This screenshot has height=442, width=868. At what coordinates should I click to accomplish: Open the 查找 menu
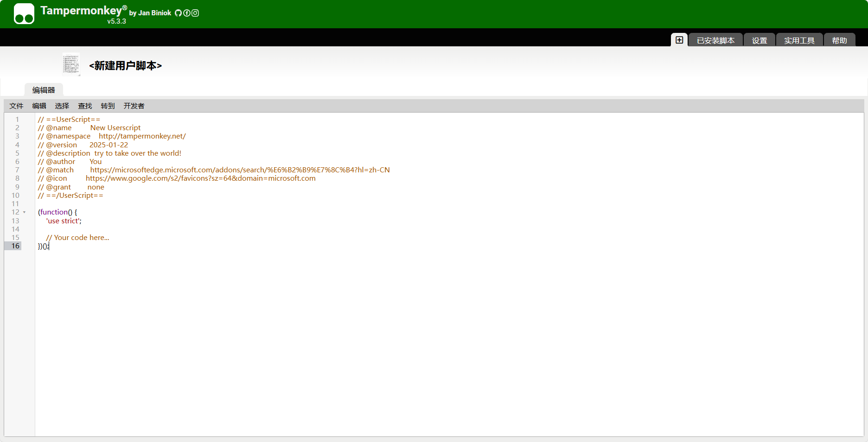[85, 106]
